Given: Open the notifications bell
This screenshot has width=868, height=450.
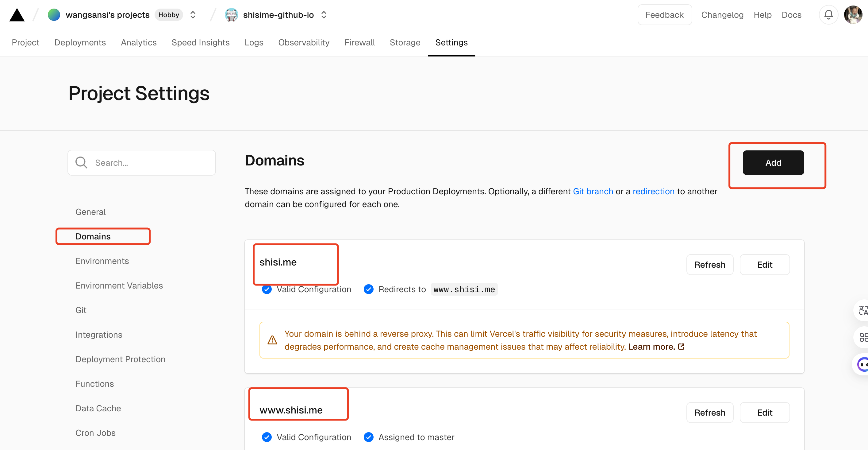Looking at the screenshot, I should click(828, 15).
